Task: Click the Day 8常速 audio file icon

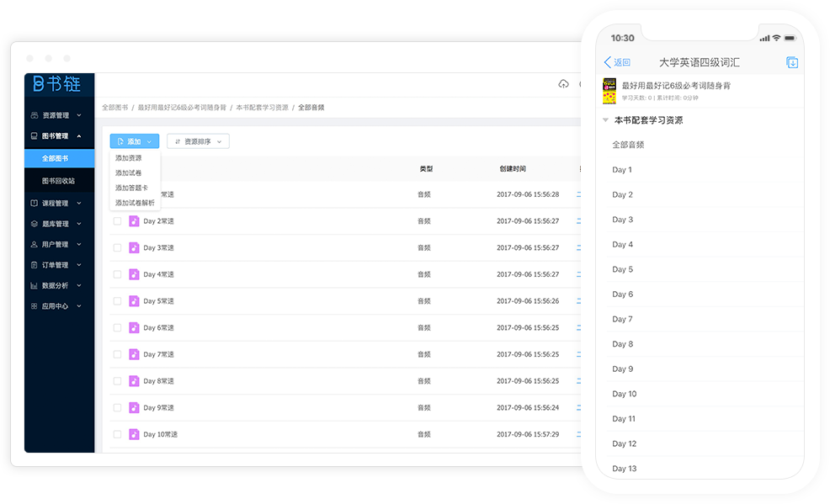Action: click(134, 381)
